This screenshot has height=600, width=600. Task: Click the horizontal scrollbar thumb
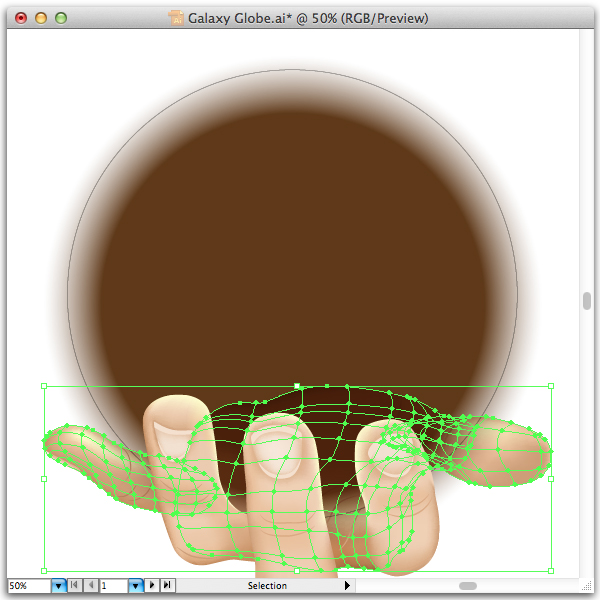point(468,586)
